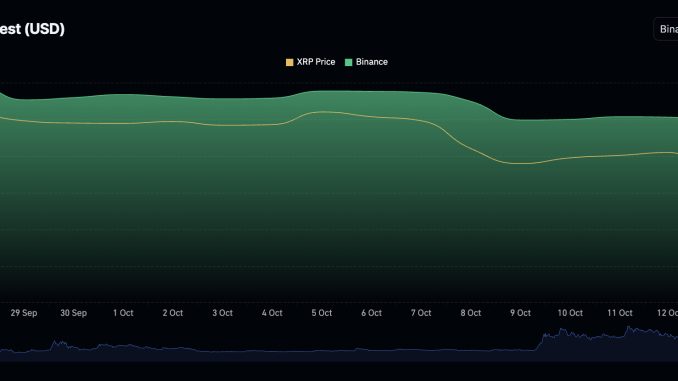The image size is (678, 381).
Task: Click the 7 Oct date label
Action: [421, 313]
